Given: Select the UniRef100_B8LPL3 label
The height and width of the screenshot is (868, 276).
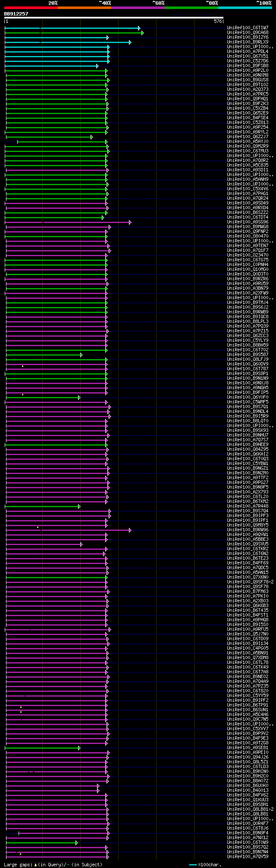Looking at the screenshot, I should (248, 322).
